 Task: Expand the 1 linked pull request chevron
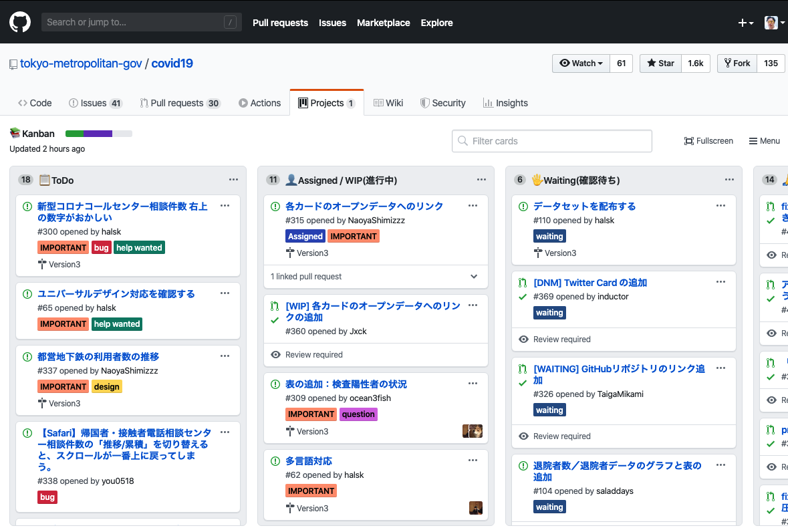point(474,277)
